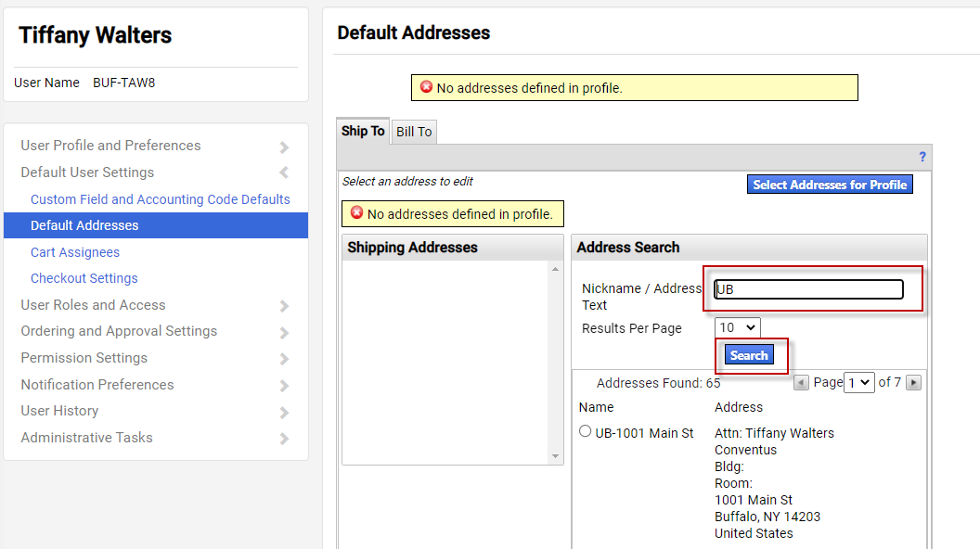Open the Cart Assignees link
Image resolution: width=980 pixels, height=549 pixels.
75,252
